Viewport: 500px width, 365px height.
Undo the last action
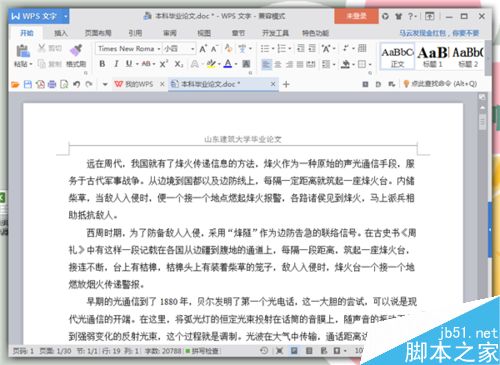coord(77,84)
